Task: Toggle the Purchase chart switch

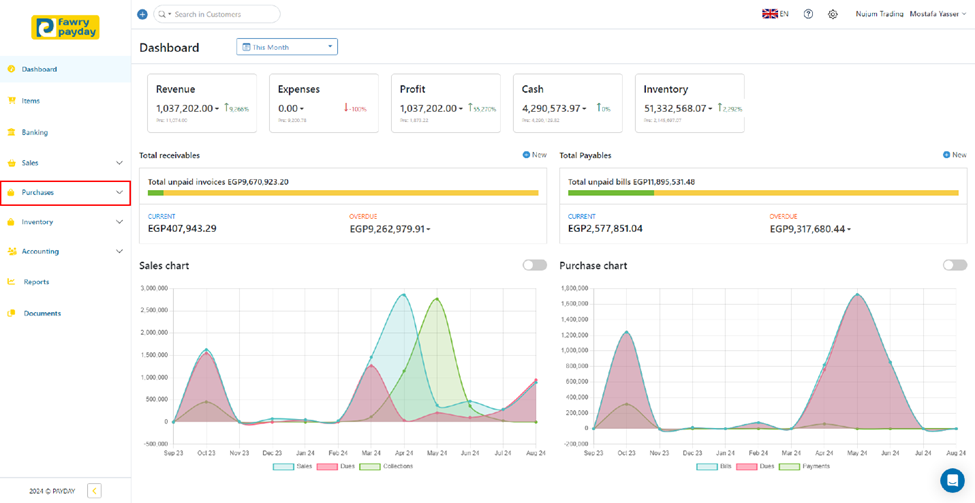Action: coord(955,265)
